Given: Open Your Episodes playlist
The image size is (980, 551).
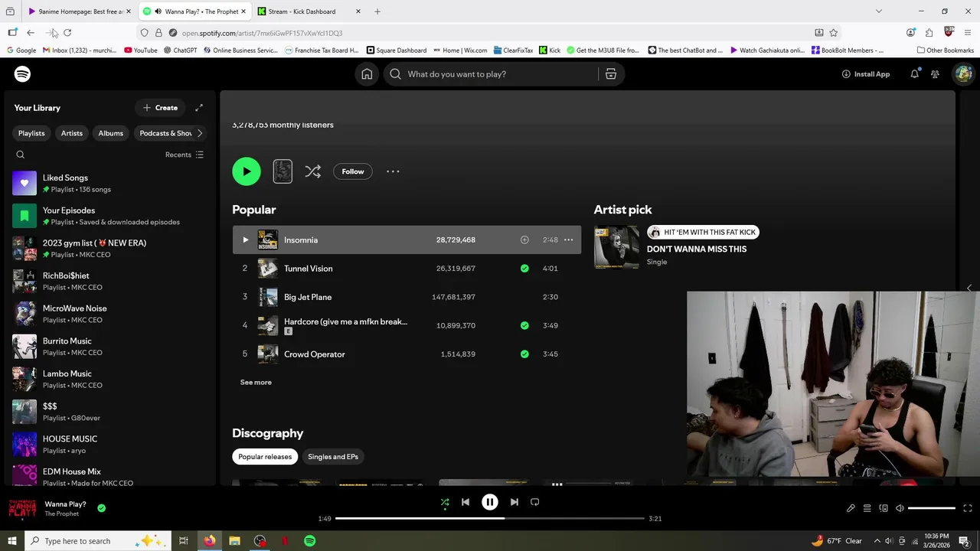Looking at the screenshot, I should [x=109, y=216].
